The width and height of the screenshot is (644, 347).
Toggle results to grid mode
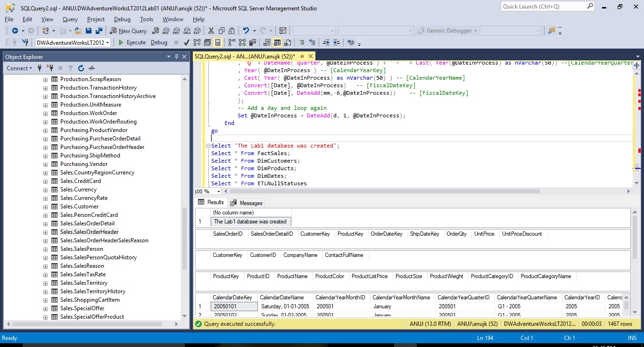click(277, 42)
